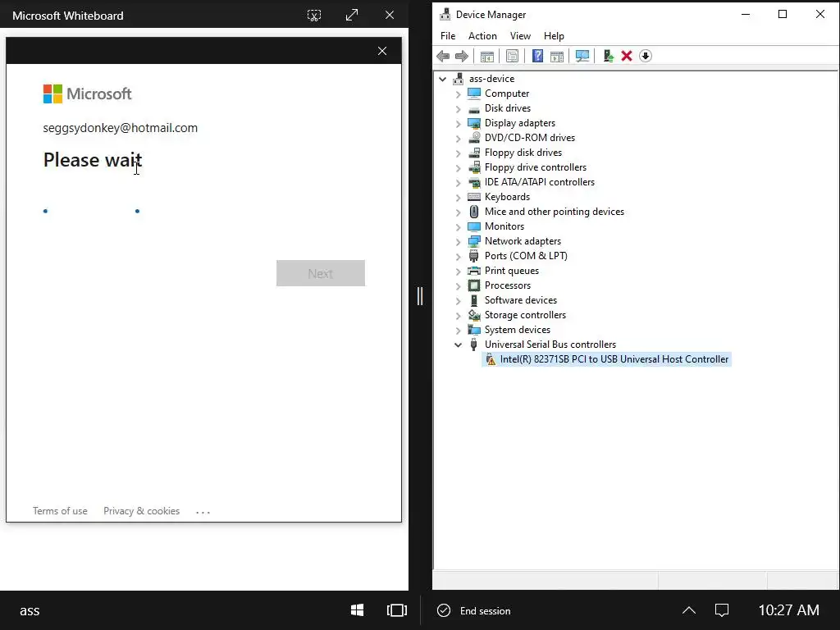This screenshot has width=840, height=630.
Task: Click the Storage controllers icon
Action: click(474, 315)
